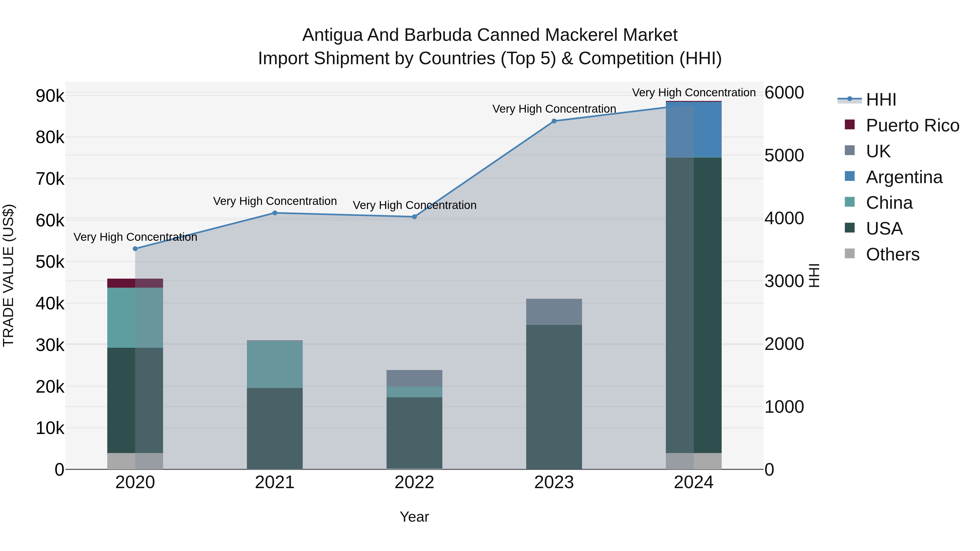This screenshot has width=980, height=551.
Task: Click the 2024 x-axis label
Action: pos(694,482)
